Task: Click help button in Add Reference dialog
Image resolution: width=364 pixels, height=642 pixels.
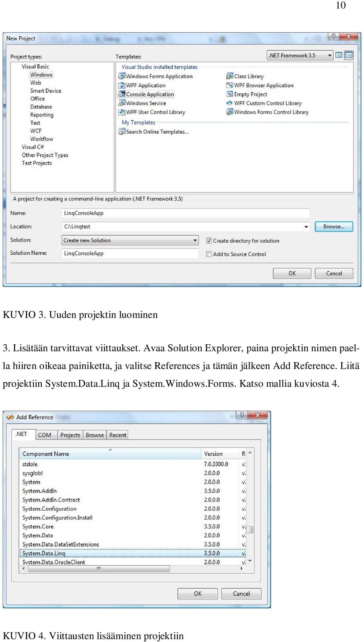Action: coord(242,415)
